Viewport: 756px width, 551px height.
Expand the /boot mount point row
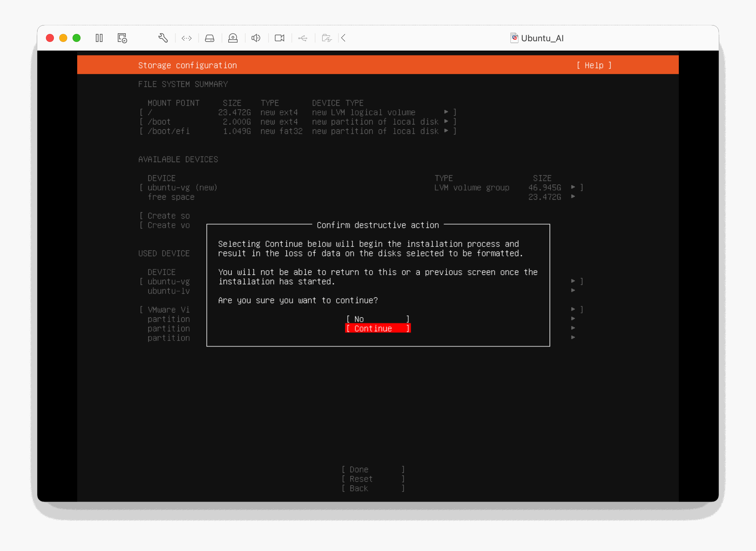coord(297,122)
